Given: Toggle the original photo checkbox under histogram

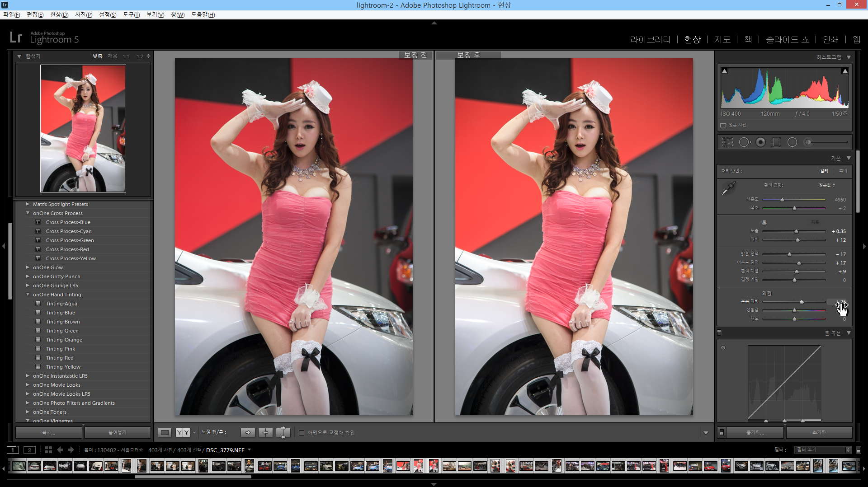Looking at the screenshot, I should 723,125.
